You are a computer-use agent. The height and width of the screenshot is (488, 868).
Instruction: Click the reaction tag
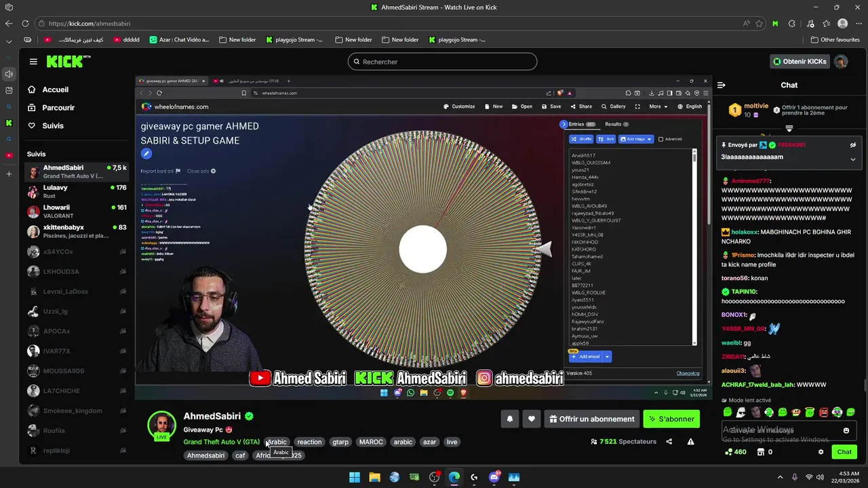(x=309, y=442)
